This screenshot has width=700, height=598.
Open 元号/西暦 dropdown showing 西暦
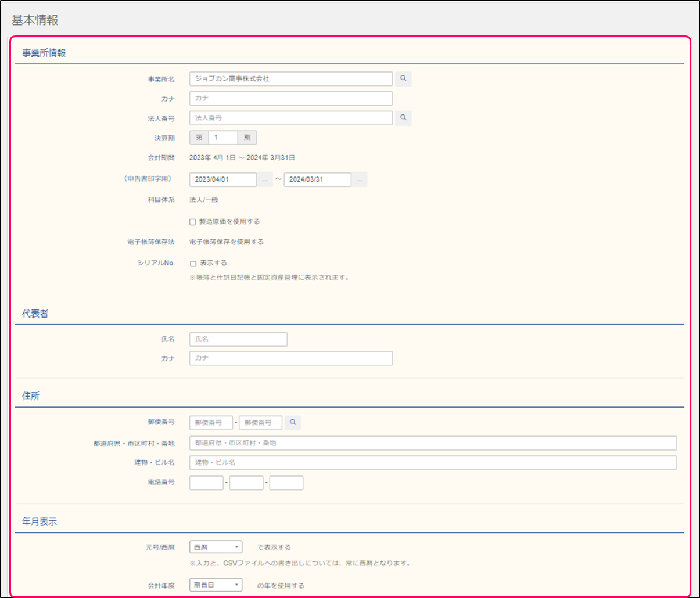pyautogui.click(x=216, y=547)
